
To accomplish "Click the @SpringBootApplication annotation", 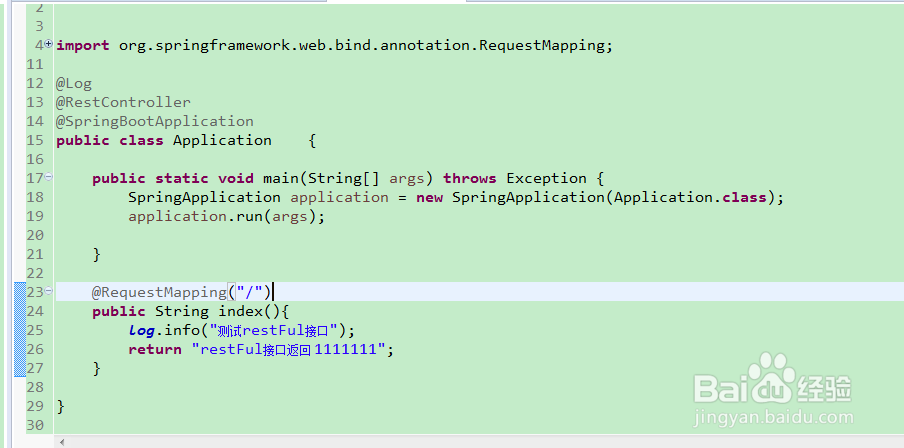I will tap(155, 121).
